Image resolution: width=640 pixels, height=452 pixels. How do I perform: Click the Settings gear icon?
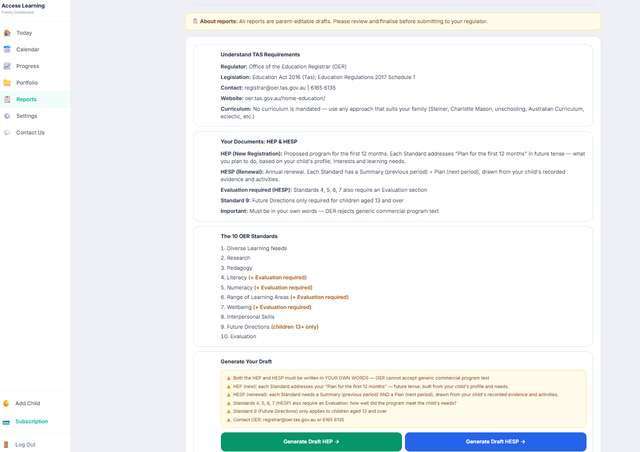(x=7, y=116)
